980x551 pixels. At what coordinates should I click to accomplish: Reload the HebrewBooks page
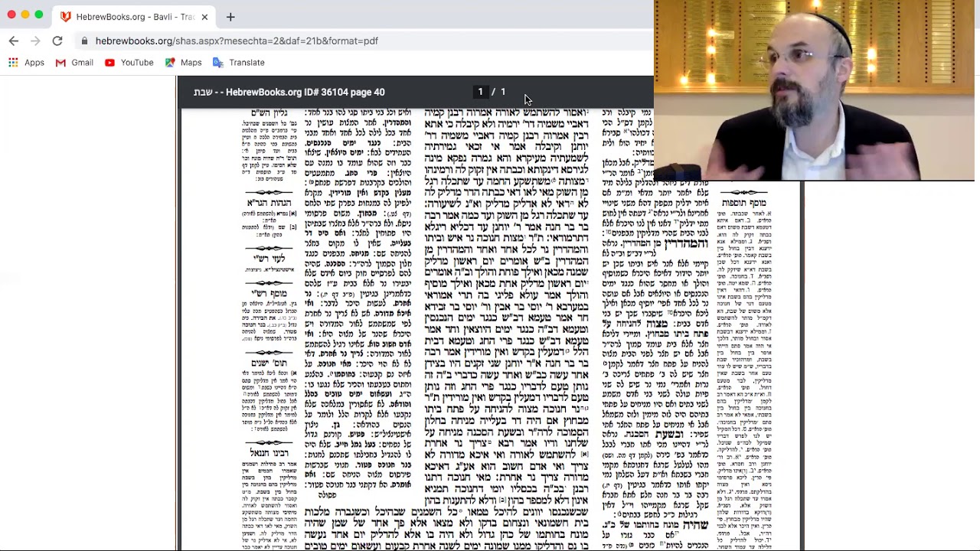(57, 41)
